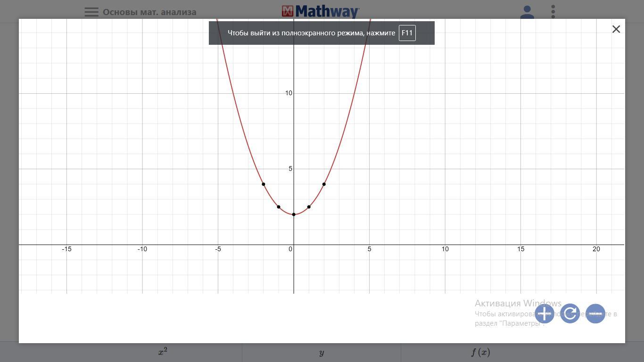The height and width of the screenshot is (362, 644).
Task: Reset the graph view with circular arrow
Action: tap(570, 313)
